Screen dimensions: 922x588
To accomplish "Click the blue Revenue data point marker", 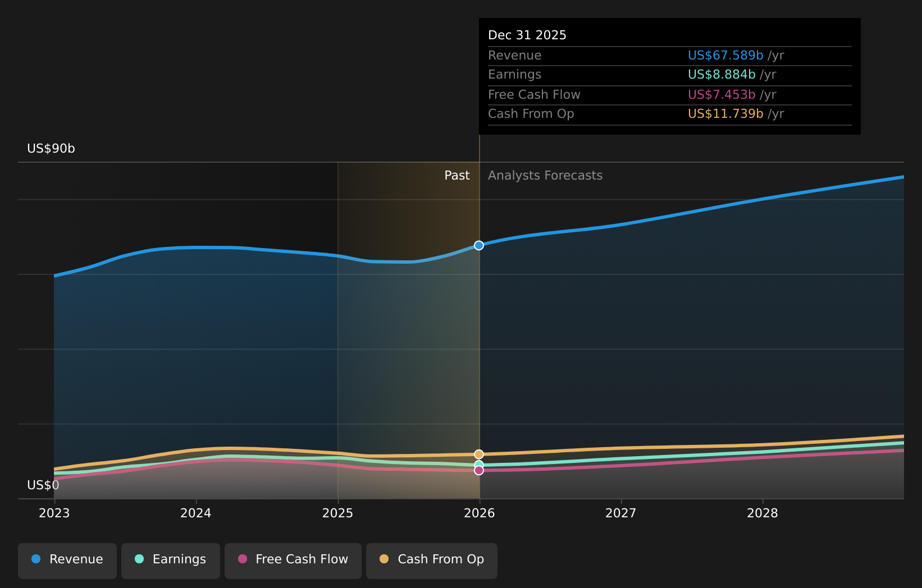I will tap(479, 245).
